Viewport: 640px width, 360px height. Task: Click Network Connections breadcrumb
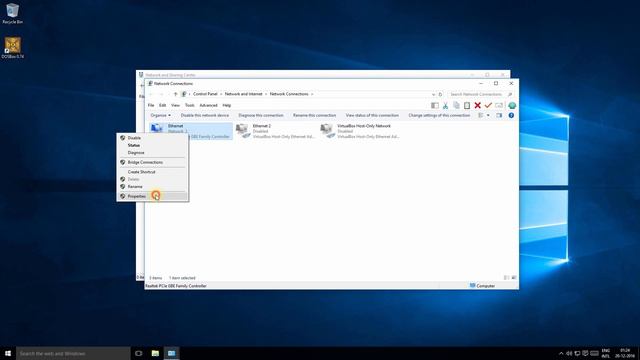(x=289, y=94)
